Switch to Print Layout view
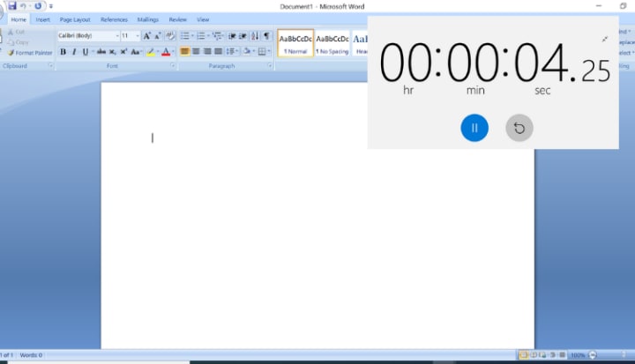 coord(523,355)
